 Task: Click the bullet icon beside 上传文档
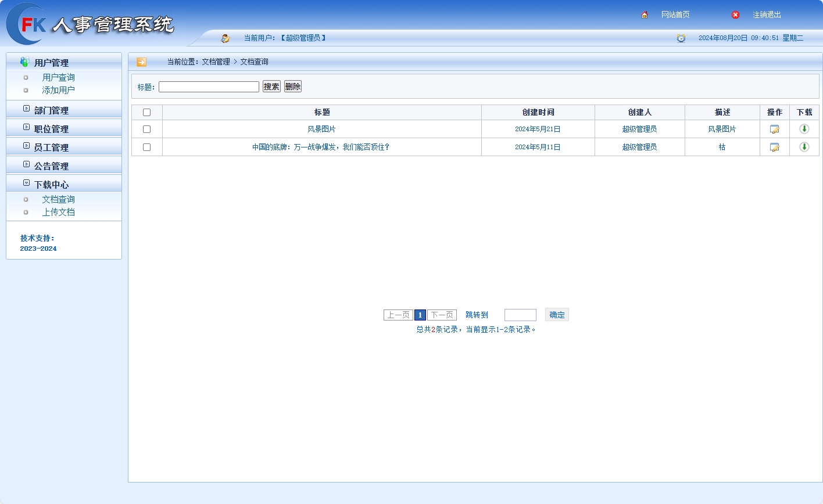click(x=26, y=212)
